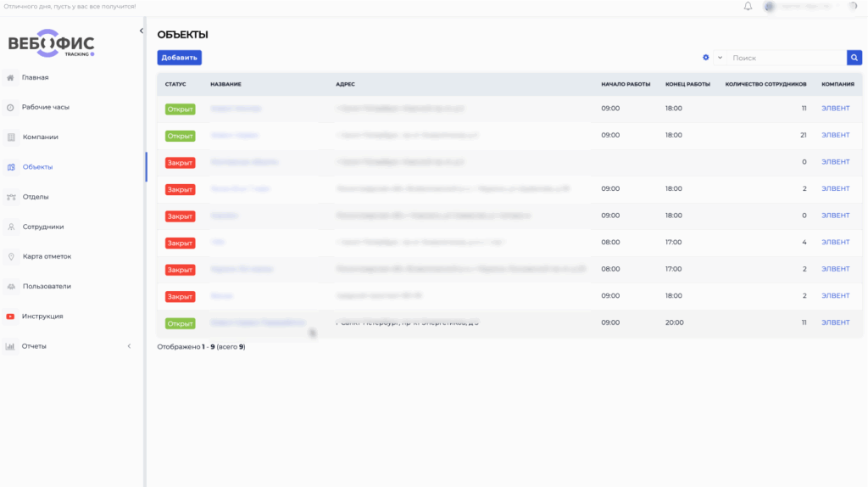868x487 pixels.
Task: Click the clock icon for Рабочие часы
Action: (x=10, y=108)
